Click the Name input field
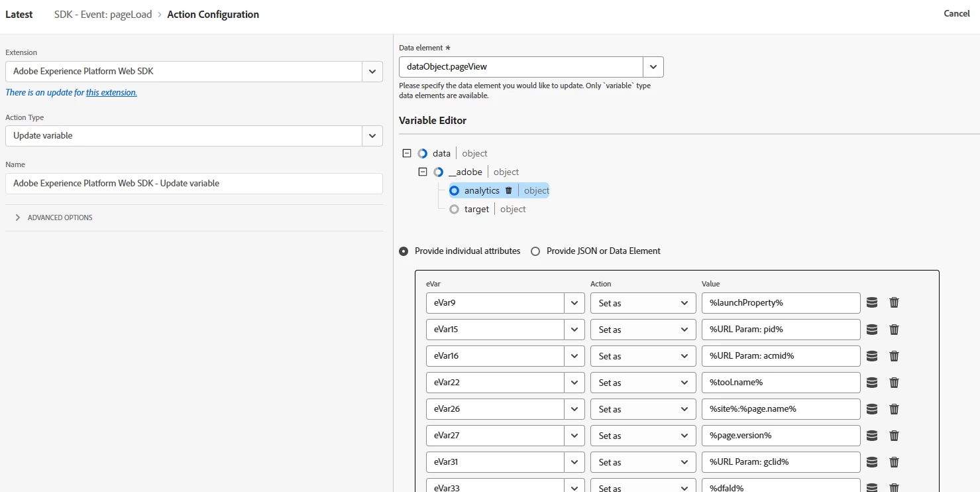980x492 pixels. (x=193, y=184)
